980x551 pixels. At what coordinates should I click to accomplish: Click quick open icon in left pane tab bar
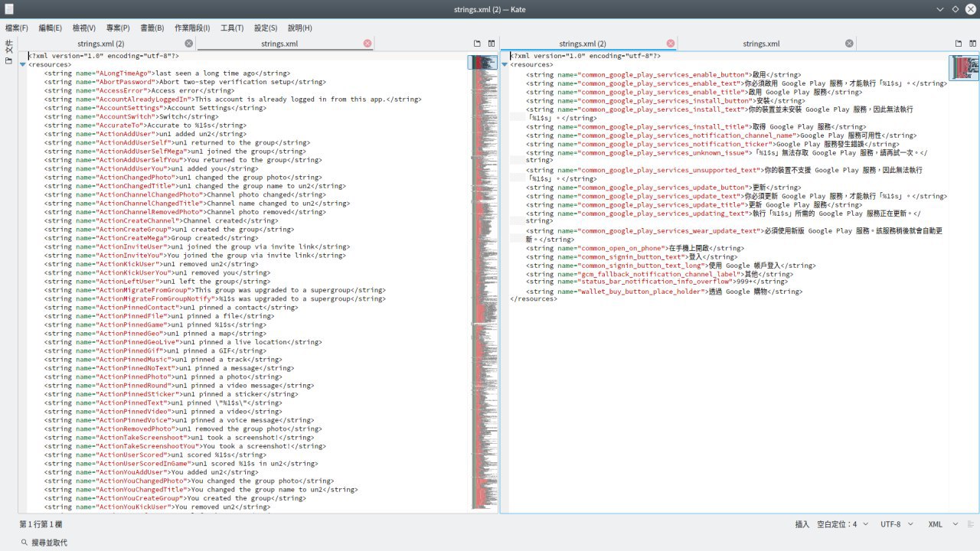tap(477, 44)
